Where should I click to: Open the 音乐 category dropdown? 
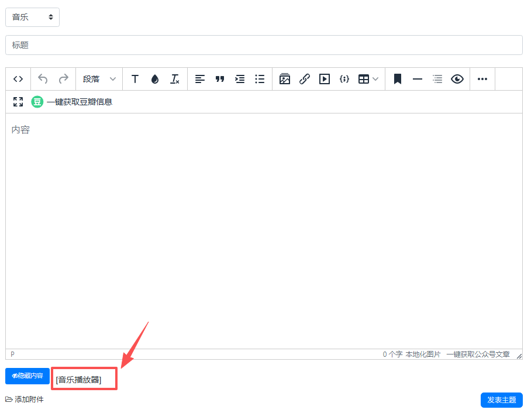tap(33, 17)
